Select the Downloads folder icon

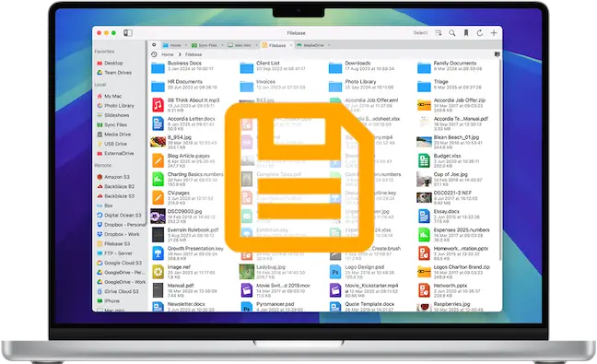tap(335, 68)
